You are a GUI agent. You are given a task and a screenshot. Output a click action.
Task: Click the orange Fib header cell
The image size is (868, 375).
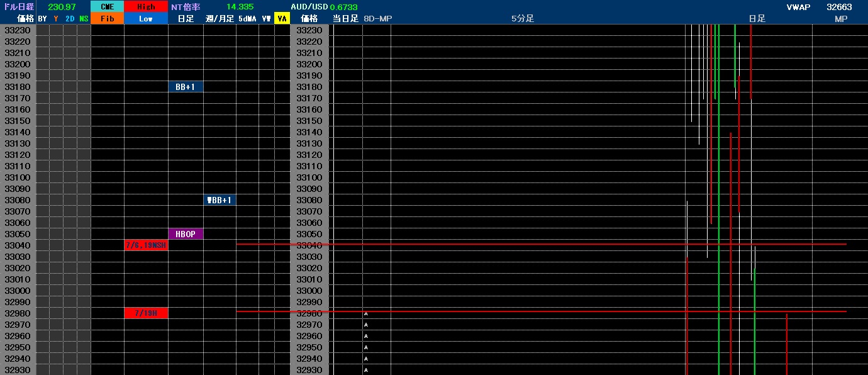click(x=108, y=19)
